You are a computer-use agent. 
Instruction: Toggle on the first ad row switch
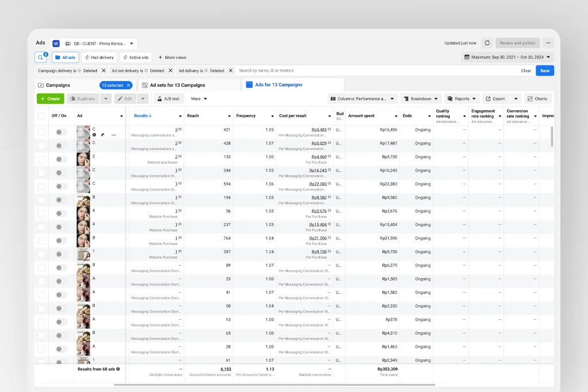pos(61,132)
